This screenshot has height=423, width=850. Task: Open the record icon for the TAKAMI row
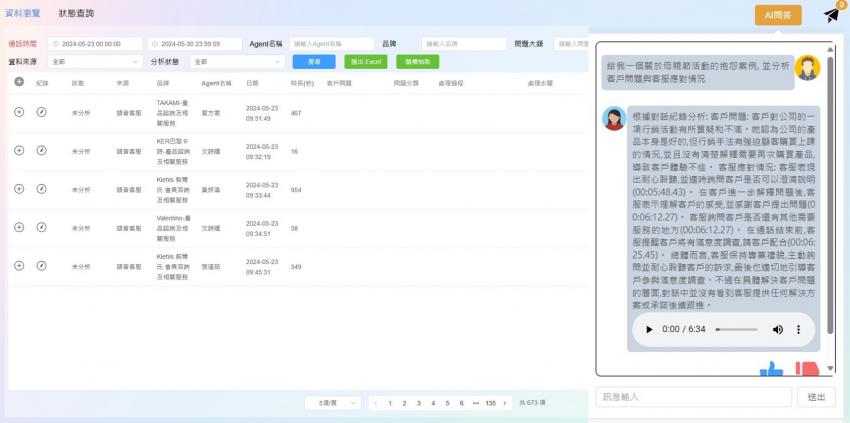(42, 112)
